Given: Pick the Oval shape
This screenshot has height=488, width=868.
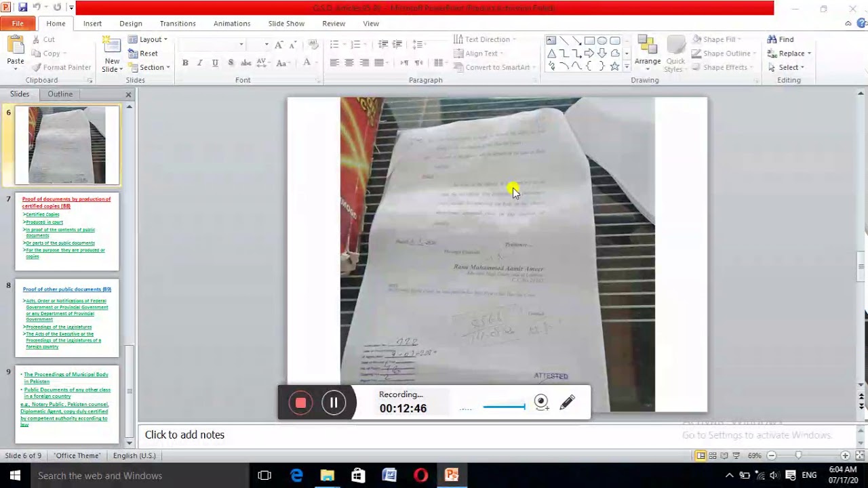Looking at the screenshot, I should click(x=601, y=41).
